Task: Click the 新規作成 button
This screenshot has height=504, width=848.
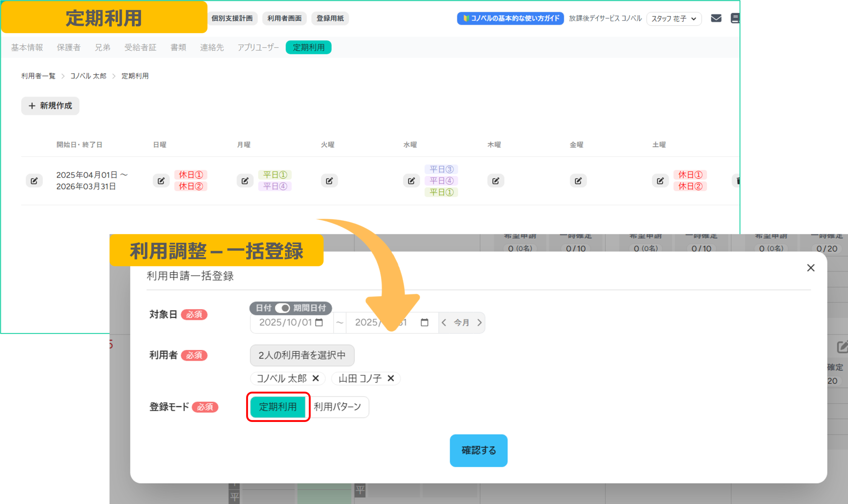Action: coord(50,106)
